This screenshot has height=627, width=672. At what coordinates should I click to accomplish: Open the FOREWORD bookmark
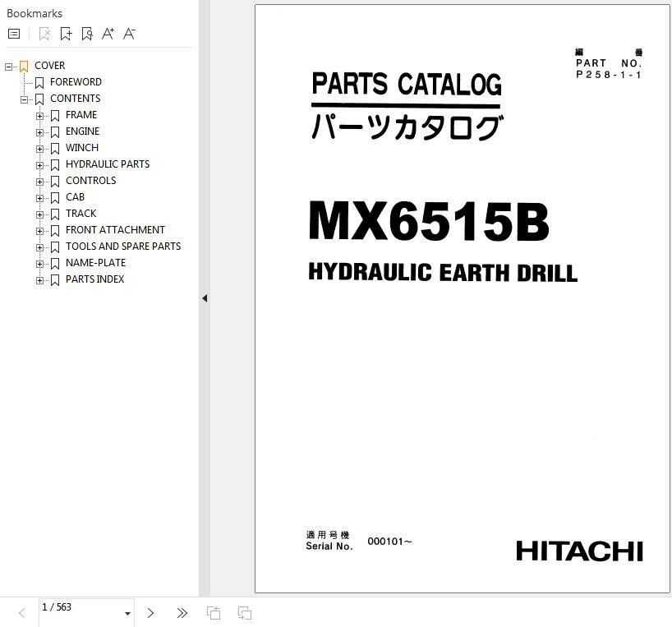coord(76,82)
